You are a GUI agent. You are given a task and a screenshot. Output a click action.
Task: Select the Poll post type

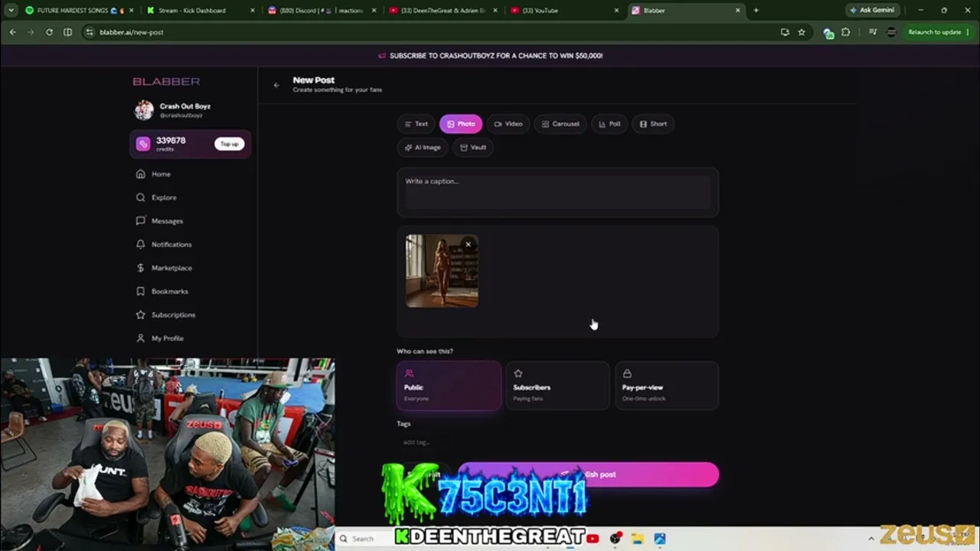coord(609,124)
